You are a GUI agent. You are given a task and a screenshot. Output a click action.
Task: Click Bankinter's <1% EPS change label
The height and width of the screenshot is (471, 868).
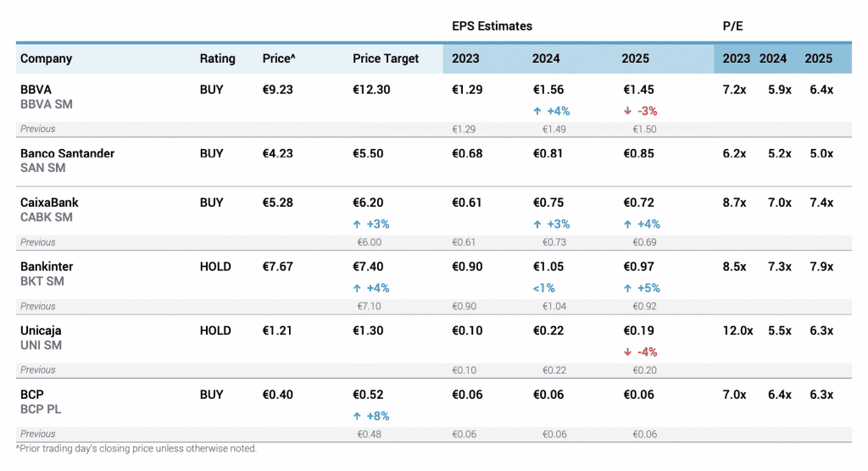coord(544,288)
